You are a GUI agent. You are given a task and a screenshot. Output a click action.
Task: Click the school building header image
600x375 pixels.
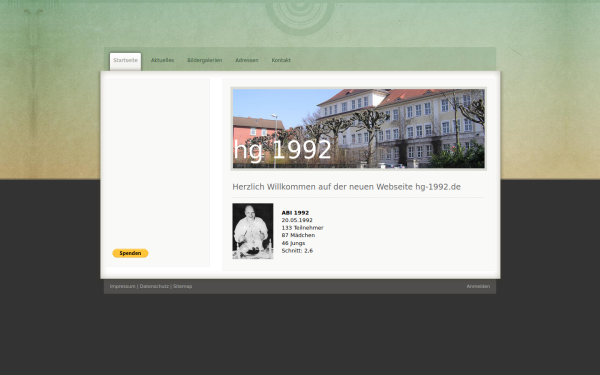[x=359, y=129]
